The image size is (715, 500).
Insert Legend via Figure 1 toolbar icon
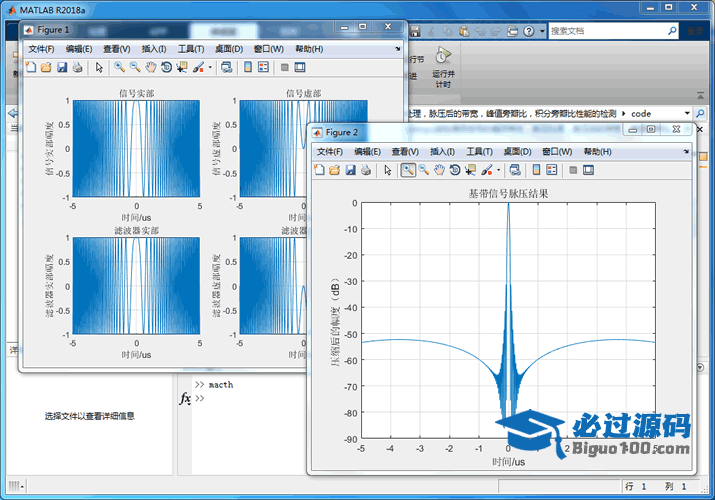point(264,67)
